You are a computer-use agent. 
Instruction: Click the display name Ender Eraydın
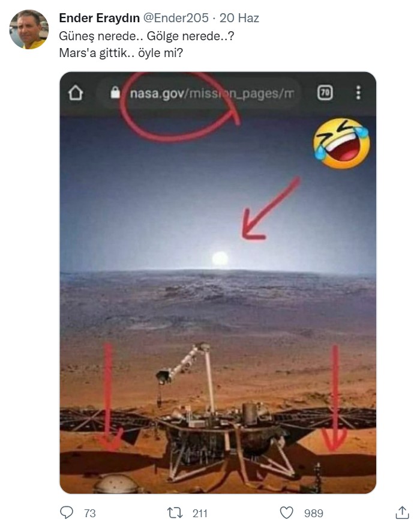point(99,18)
